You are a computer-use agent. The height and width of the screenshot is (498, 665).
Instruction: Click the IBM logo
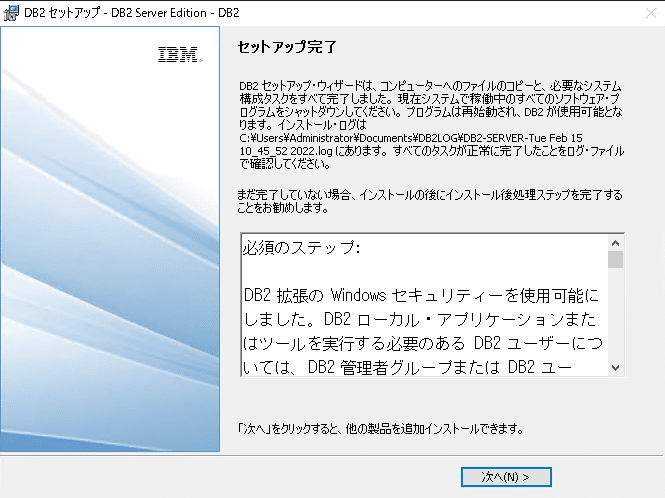180,55
